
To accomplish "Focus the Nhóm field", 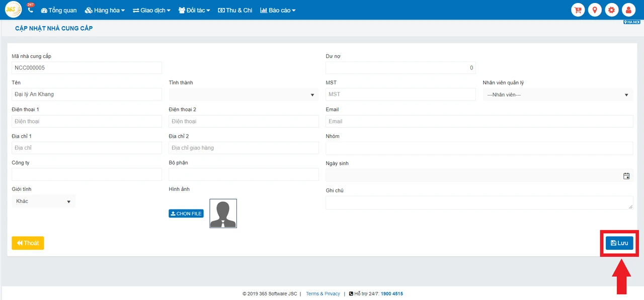I will coord(479,148).
